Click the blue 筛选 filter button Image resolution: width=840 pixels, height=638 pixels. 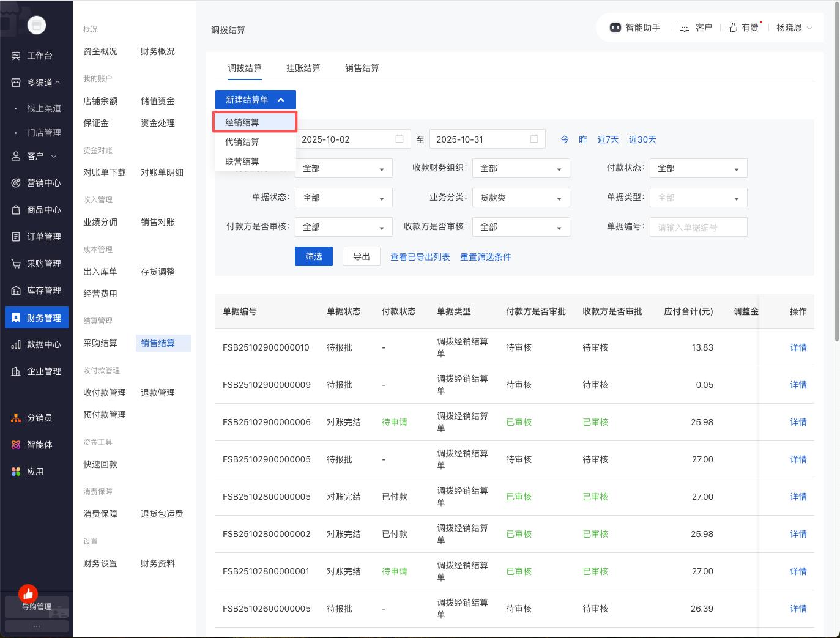click(x=313, y=256)
